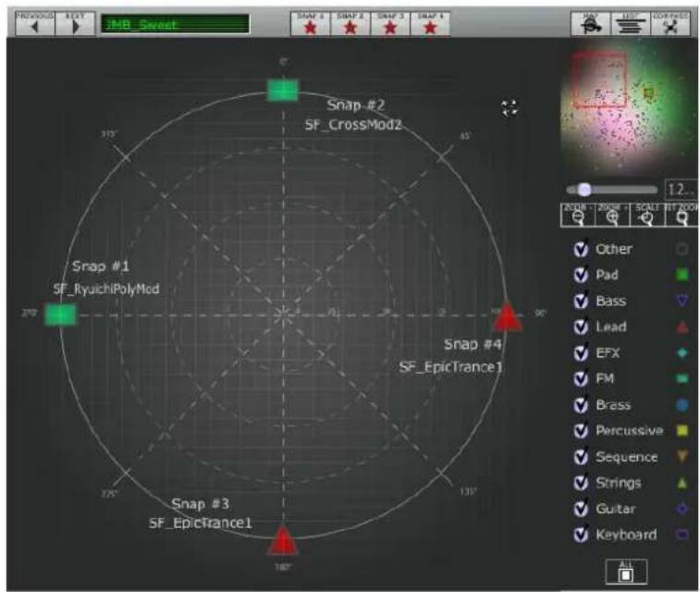Viewport: 700px width, 592px height.
Task: Uncheck the Bass category checkbox
Action: point(581,301)
